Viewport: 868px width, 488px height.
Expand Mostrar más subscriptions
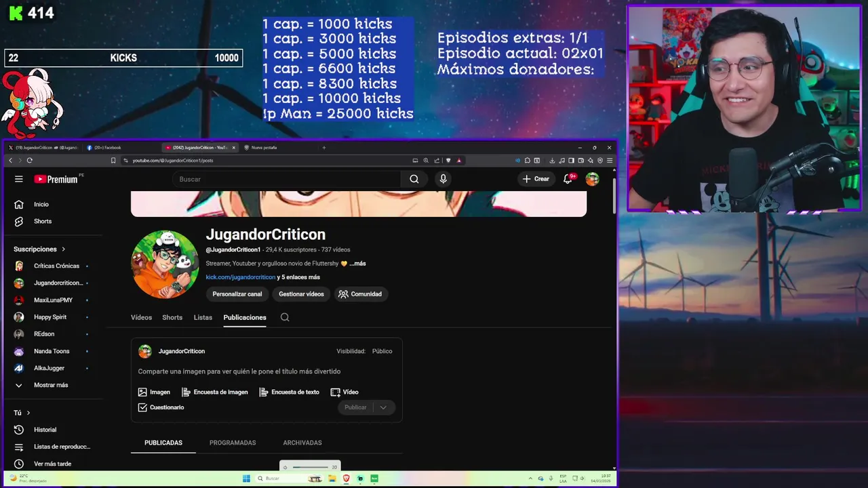[x=52, y=385]
